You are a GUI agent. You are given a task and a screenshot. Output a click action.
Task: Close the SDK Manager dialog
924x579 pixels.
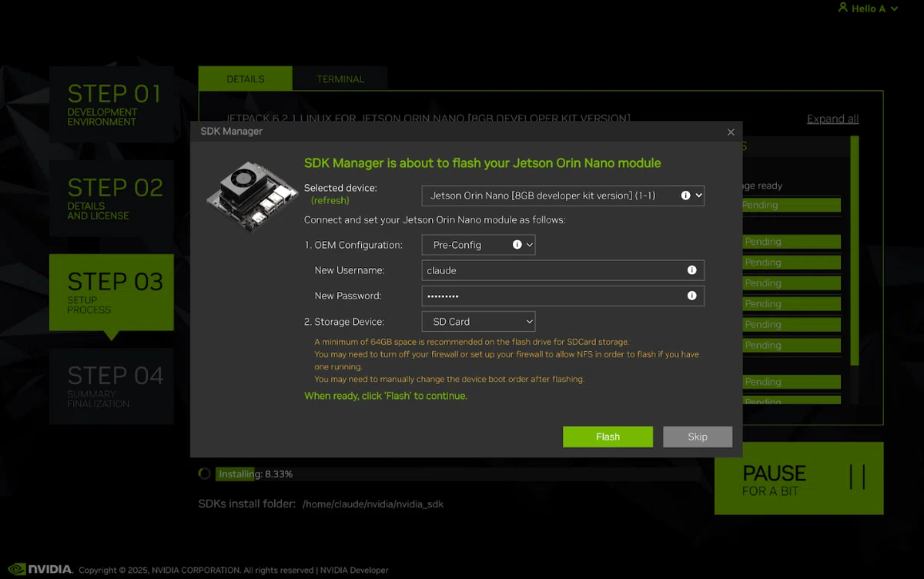[x=731, y=132]
